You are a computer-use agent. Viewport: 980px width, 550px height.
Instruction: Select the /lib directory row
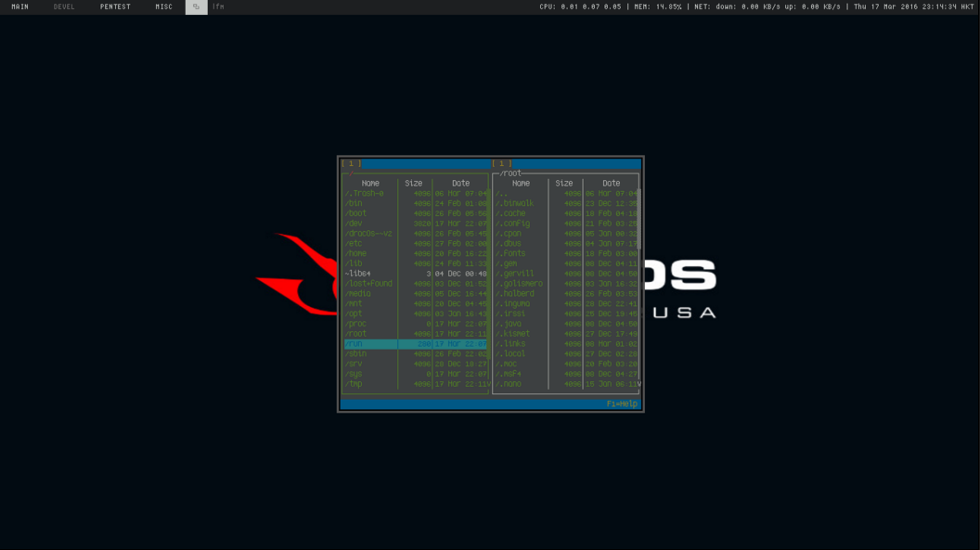click(415, 263)
